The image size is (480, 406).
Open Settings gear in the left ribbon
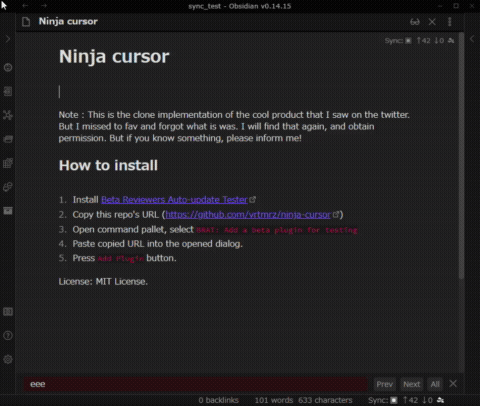coord(8,359)
